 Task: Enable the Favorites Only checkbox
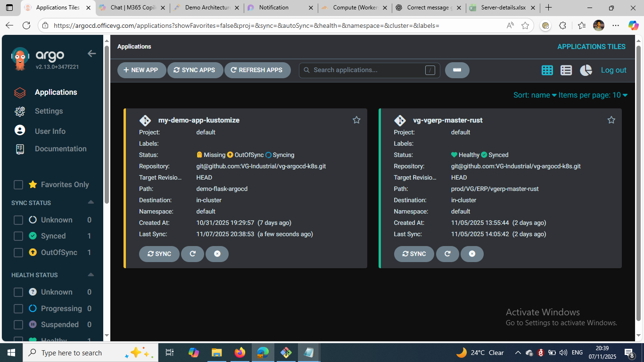coord(18,185)
